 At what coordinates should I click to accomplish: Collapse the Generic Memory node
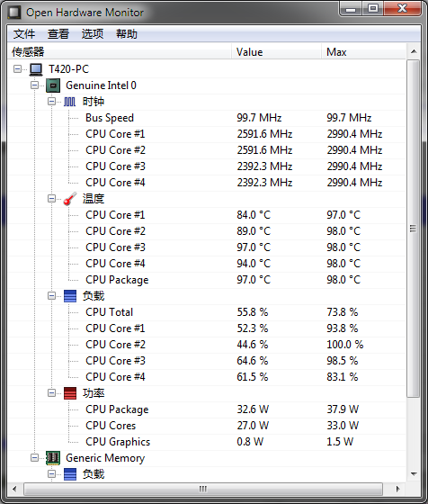click(x=35, y=457)
